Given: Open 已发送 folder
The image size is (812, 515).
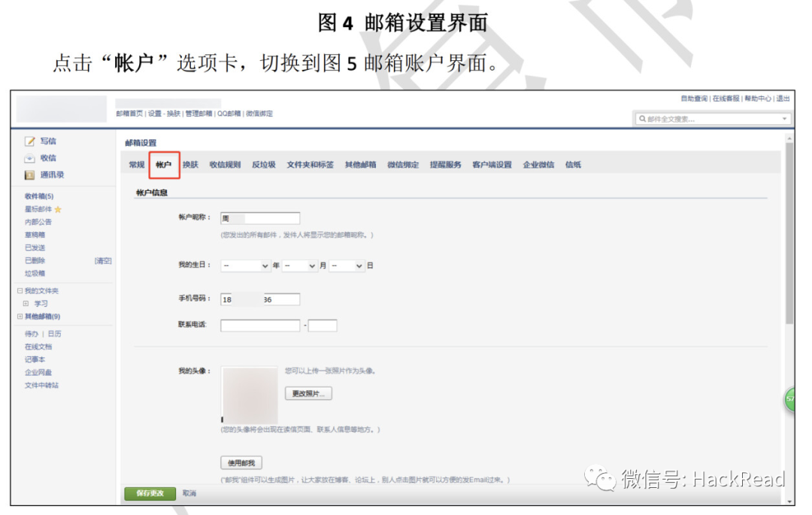Looking at the screenshot, I should [x=35, y=248].
